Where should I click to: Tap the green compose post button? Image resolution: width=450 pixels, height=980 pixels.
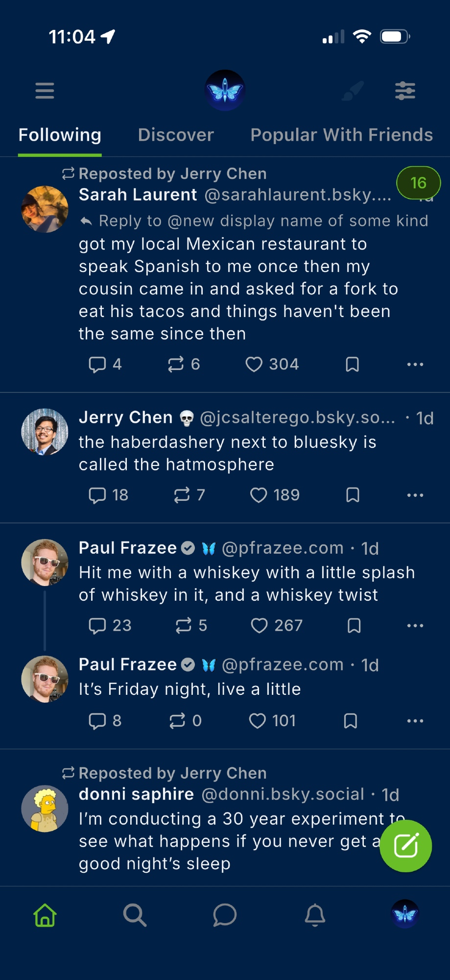click(405, 846)
